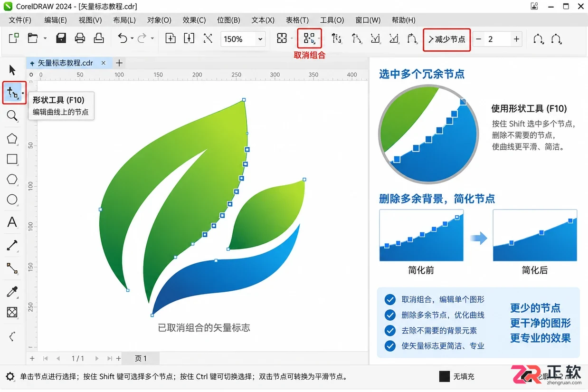Select the Text tool (A)
Screen dimensions: 588x392
pyautogui.click(x=12, y=222)
